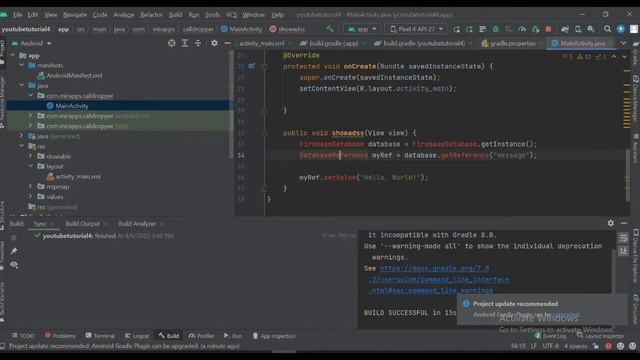
Task: Click the Search Everywhere magnifier icon
Action: (x=607, y=29)
